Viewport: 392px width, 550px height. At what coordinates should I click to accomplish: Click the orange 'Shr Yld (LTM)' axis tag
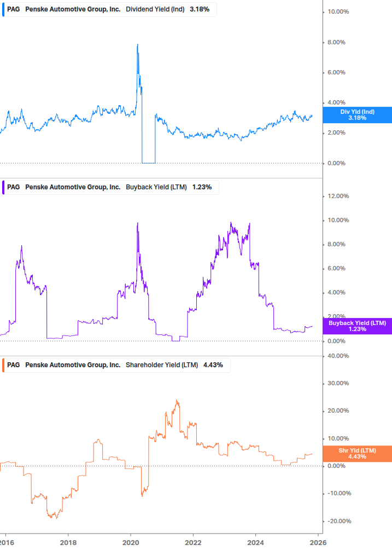(x=357, y=453)
